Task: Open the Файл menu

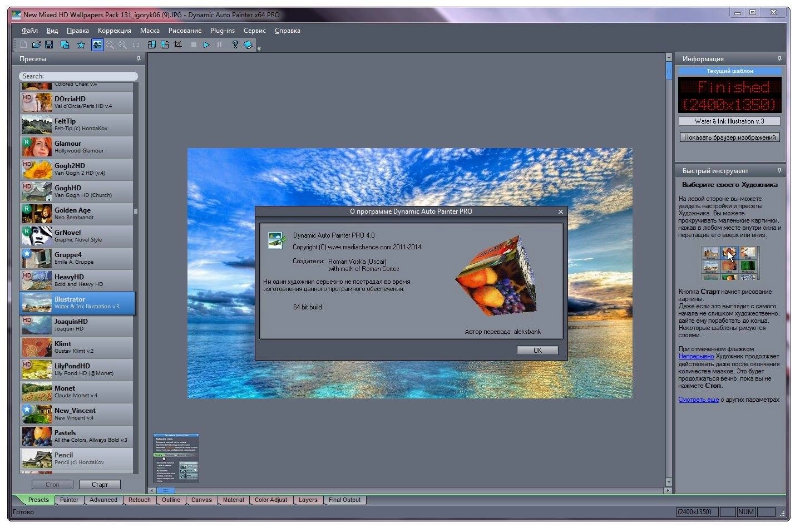Action: click(29, 31)
